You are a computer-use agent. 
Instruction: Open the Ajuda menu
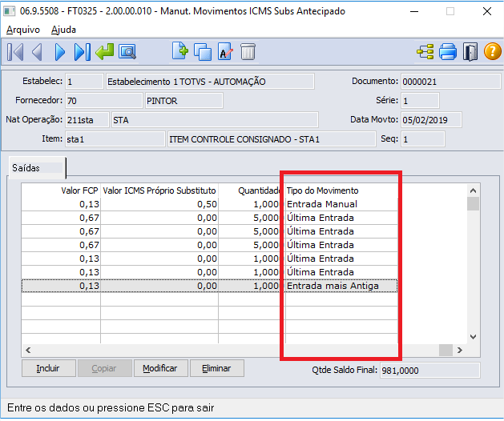(x=63, y=30)
